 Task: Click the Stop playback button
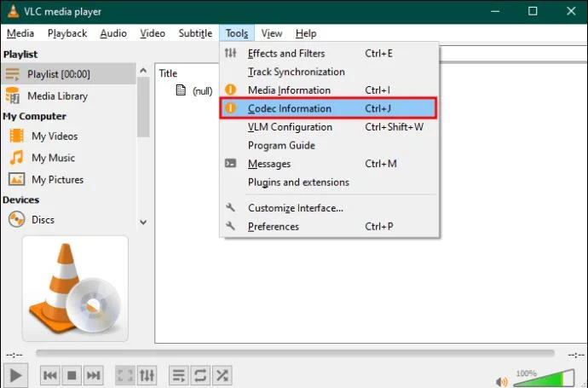tap(72, 375)
